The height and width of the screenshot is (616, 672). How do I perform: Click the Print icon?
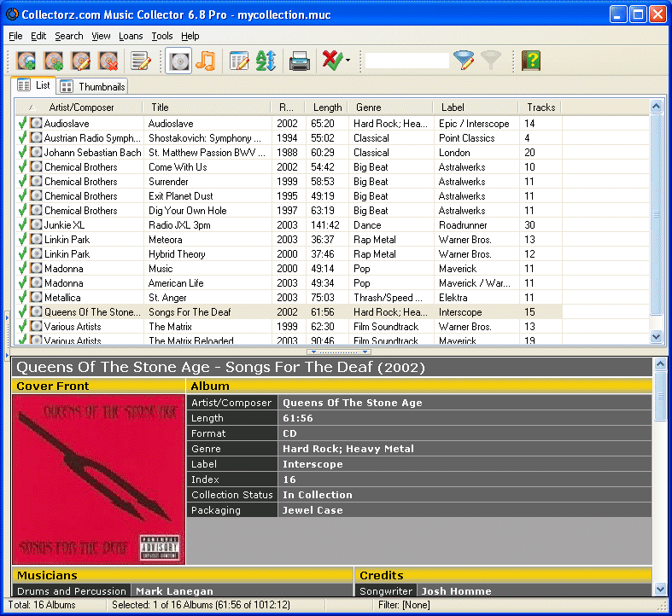[x=299, y=61]
